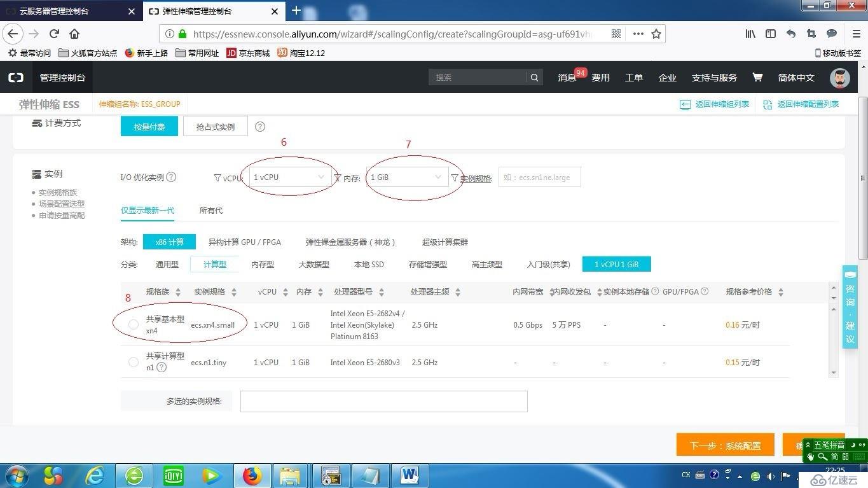Select the 内存型 category
This screenshot has height=488, width=868.
(263, 264)
